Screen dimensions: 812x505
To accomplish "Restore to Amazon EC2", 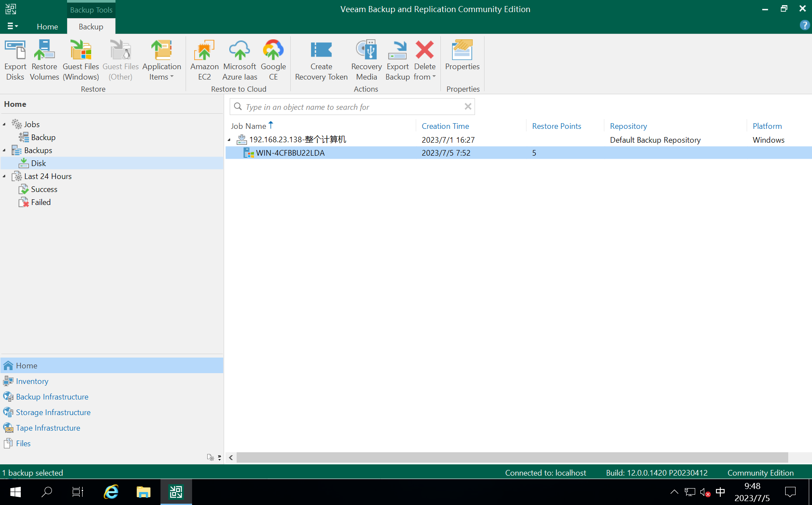I will [205, 60].
